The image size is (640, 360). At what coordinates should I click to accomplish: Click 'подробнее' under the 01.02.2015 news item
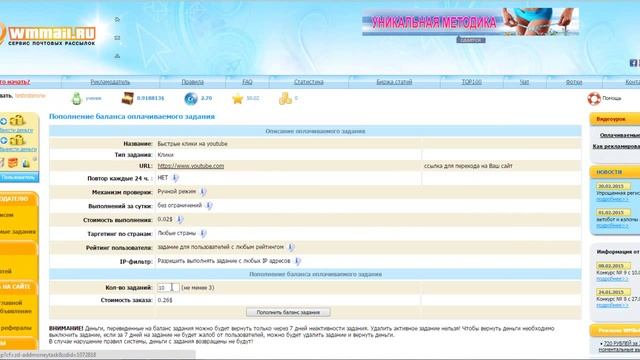pos(612,225)
